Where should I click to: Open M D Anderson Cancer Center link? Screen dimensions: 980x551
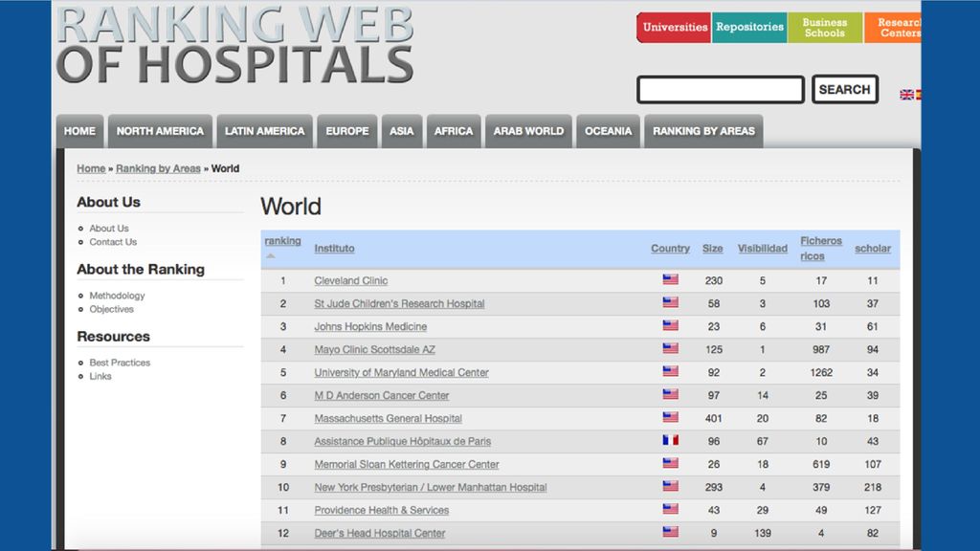click(x=381, y=395)
